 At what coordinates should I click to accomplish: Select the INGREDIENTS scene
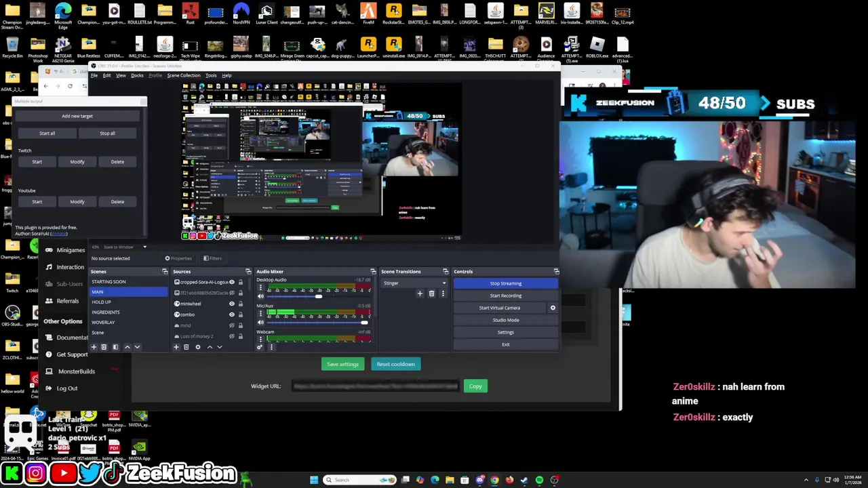coord(129,312)
